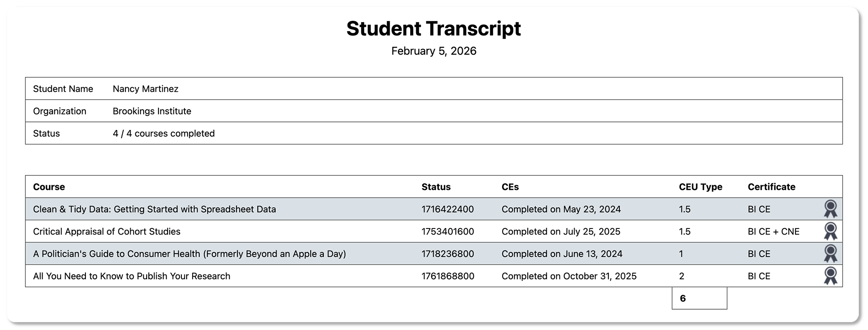Click the Student Transcript heading
Screen dimensions: 868x330
click(434, 29)
